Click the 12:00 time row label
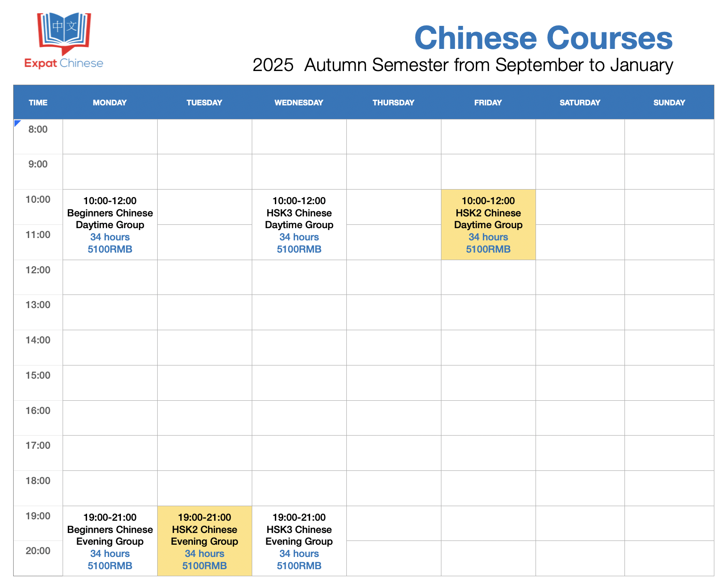720x588 pixels. coord(38,270)
